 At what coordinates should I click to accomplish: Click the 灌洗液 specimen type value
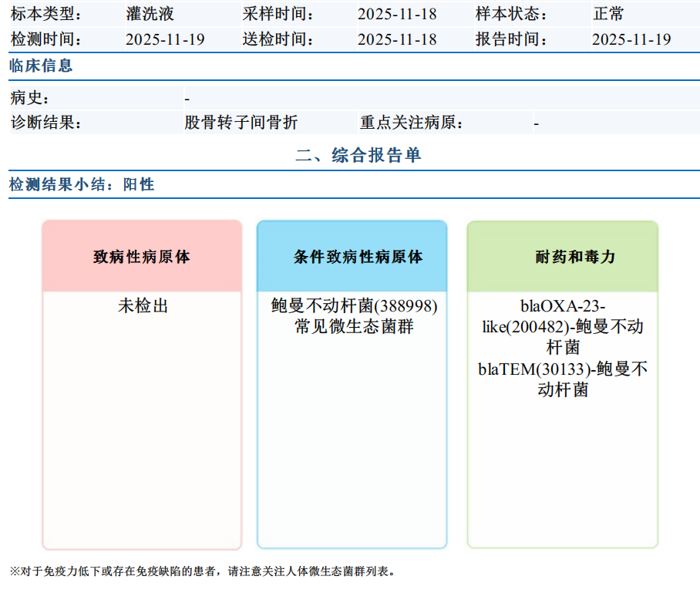[x=150, y=14]
